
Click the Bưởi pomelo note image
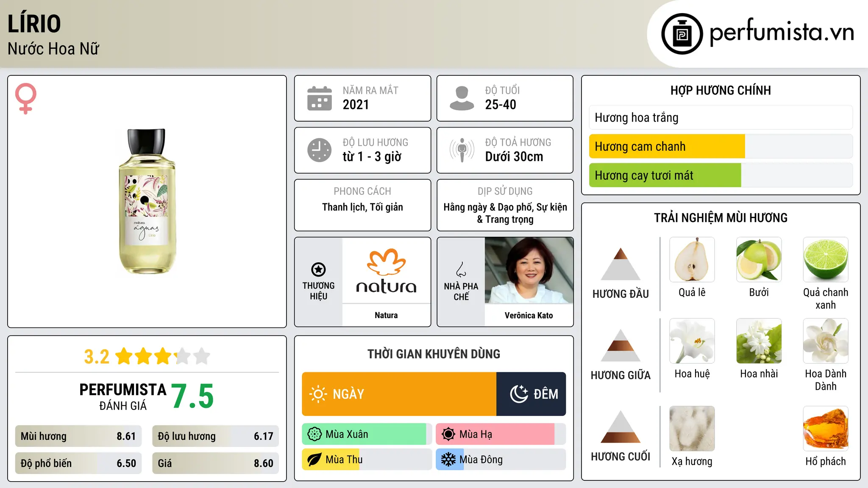coord(759,260)
